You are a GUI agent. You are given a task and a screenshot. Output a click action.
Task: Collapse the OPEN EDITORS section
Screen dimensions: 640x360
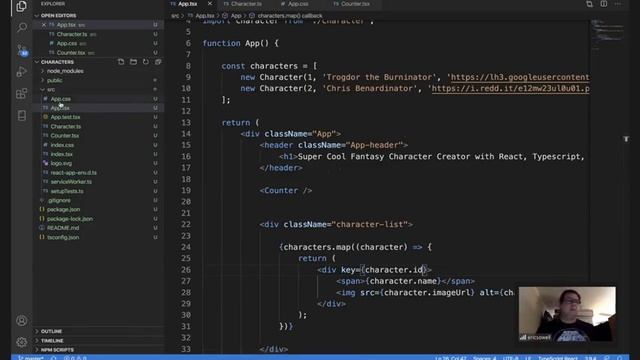click(x=58, y=16)
